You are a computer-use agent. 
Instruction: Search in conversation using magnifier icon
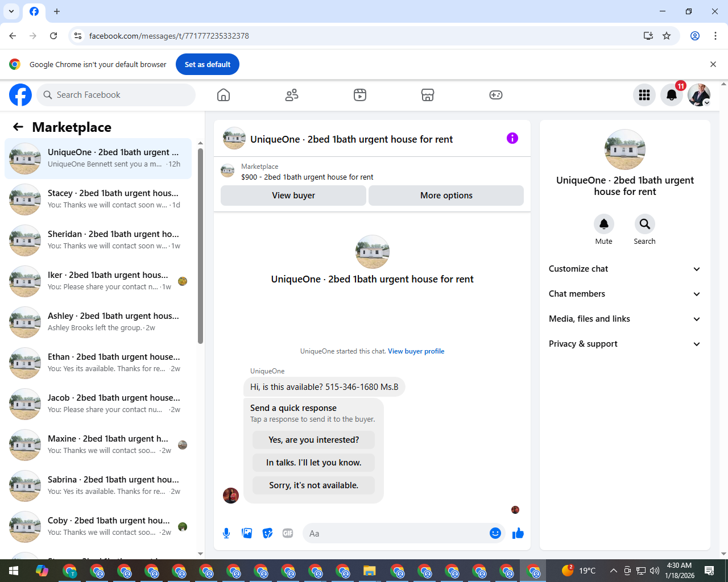(645, 224)
